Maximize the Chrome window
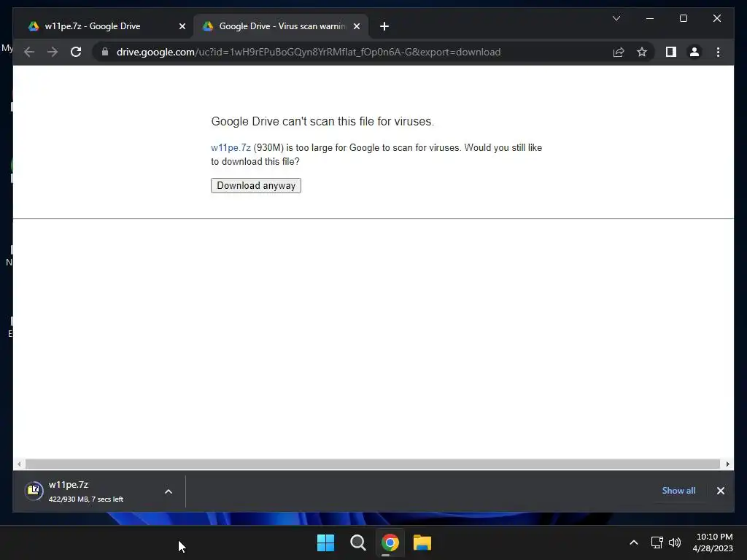This screenshot has height=560, width=747. pyautogui.click(x=683, y=18)
